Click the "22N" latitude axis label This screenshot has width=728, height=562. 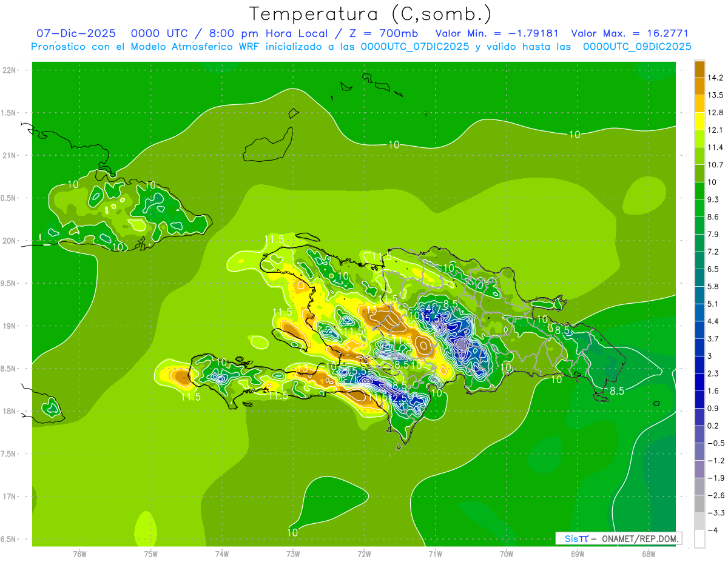[10, 70]
